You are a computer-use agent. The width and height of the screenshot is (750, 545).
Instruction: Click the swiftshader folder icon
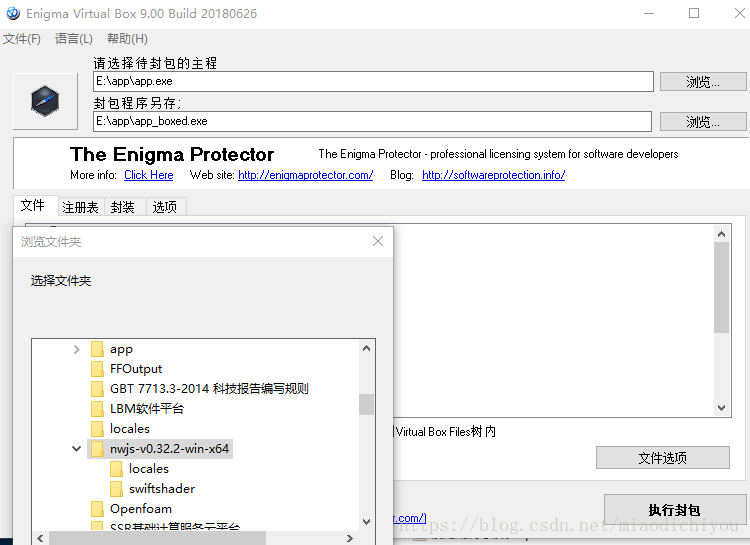point(116,489)
